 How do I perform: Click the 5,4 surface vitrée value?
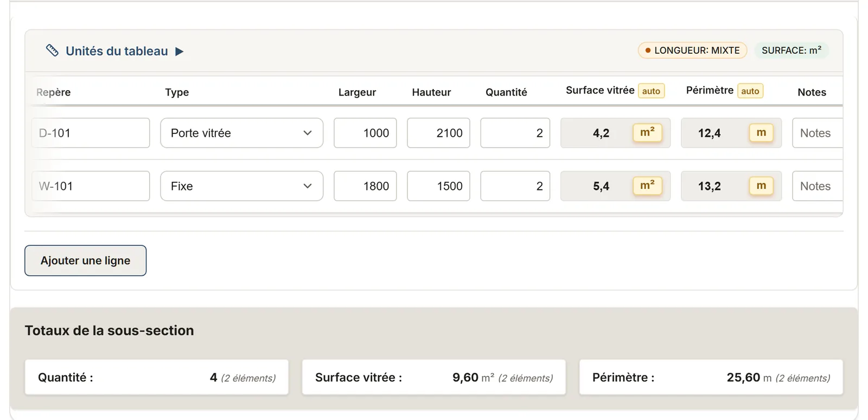(x=601, y=186)
